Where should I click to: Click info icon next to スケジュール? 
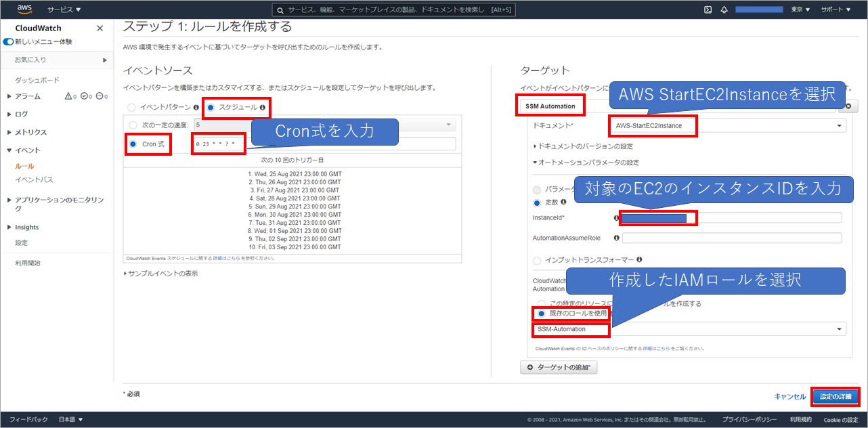(x=262, y=108)
